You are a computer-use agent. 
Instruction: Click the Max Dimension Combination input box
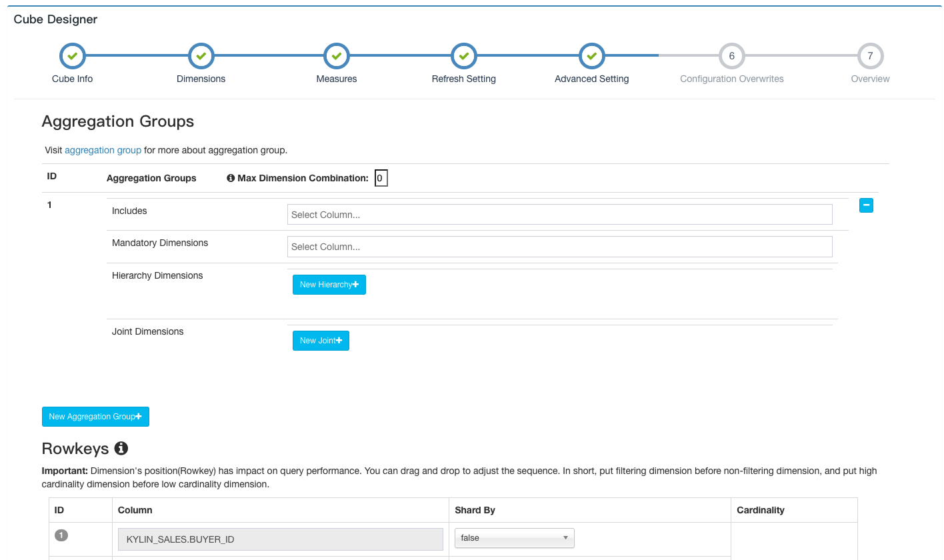381,178
